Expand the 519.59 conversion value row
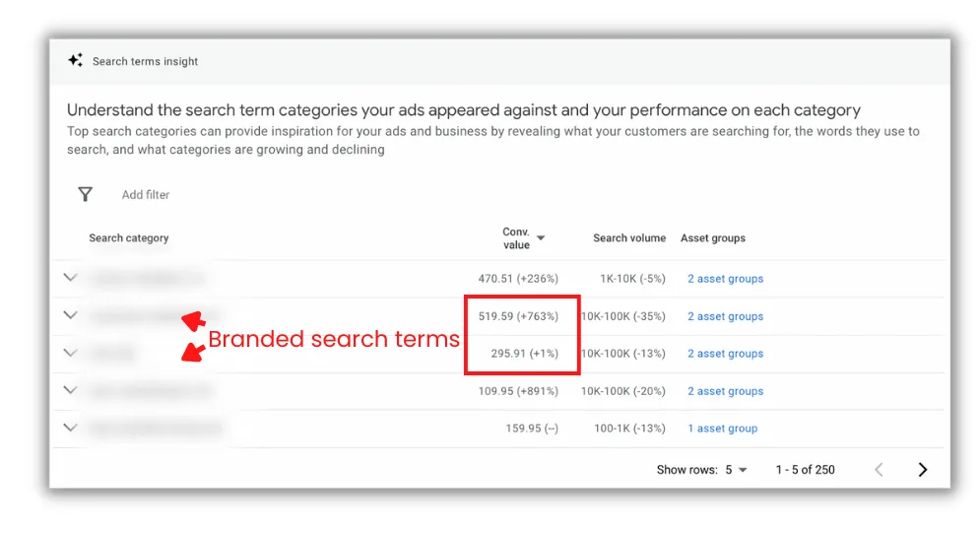Screen dimensions: 980x533 point(71,315)
